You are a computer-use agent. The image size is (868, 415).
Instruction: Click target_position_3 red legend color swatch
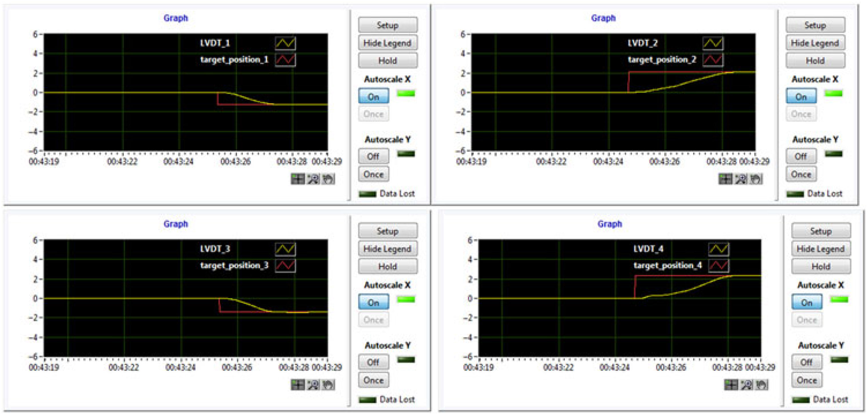pyautogui.click(x=285, y=266)
